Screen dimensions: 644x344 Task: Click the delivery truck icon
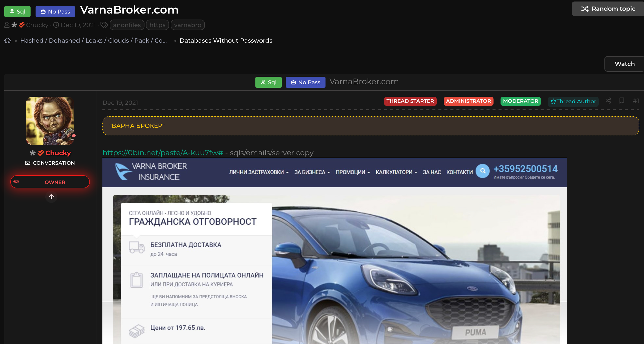[x=137, y=248]
